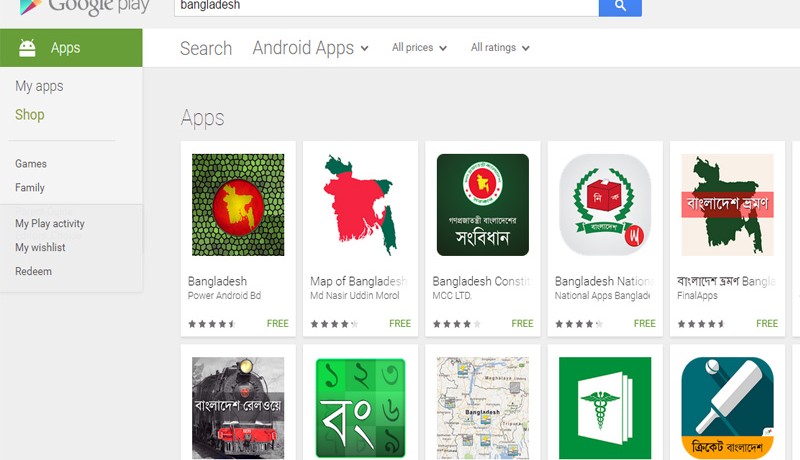
Task: Open the Bangladesh National ballot box icon
Action: pos(605,205)
